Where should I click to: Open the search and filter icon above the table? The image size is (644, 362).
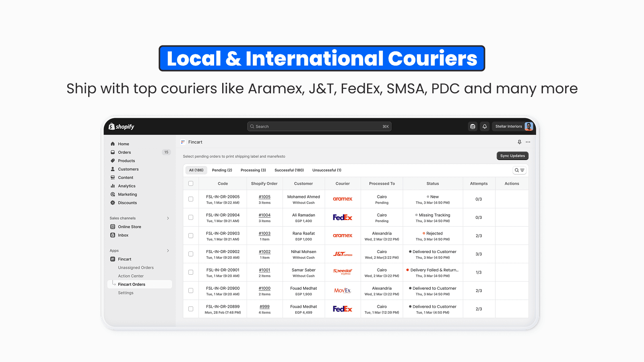[x=519, y=170]
